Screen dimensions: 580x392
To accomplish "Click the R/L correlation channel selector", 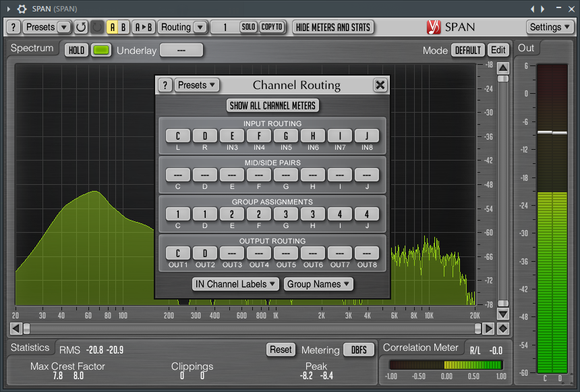I will click(475, 351).
